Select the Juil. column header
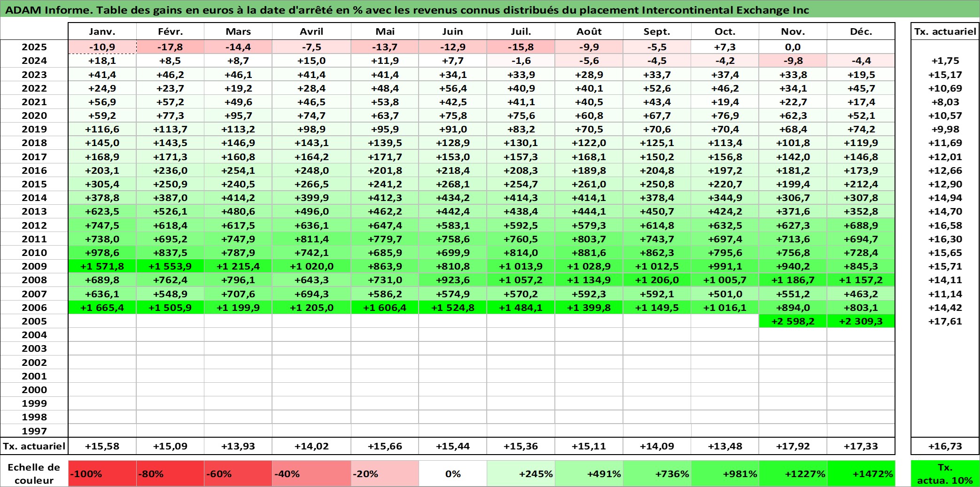The height and width of the screenshot is (487, 980). pyautogui.click(x=521, y=31)
